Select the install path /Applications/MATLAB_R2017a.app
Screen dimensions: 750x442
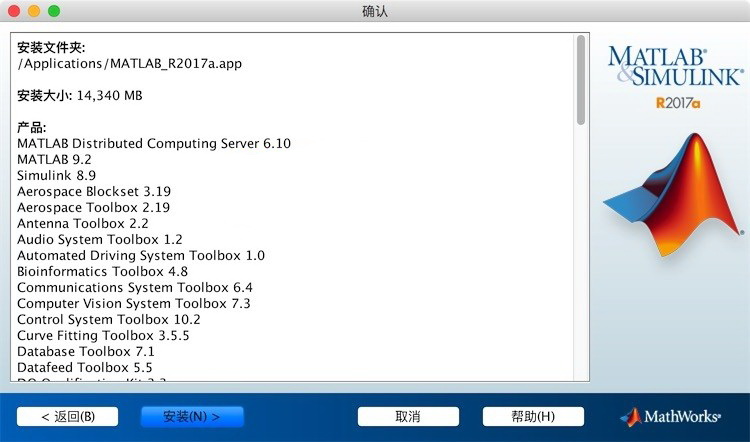pyautogui.click(x=130, y=64)
